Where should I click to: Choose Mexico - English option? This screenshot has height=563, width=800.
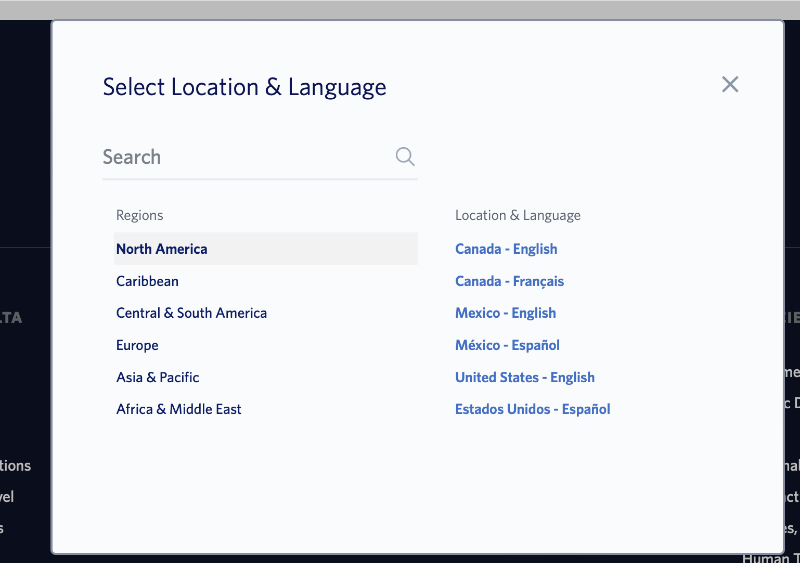pyautogui.click(x=506, y=313)
